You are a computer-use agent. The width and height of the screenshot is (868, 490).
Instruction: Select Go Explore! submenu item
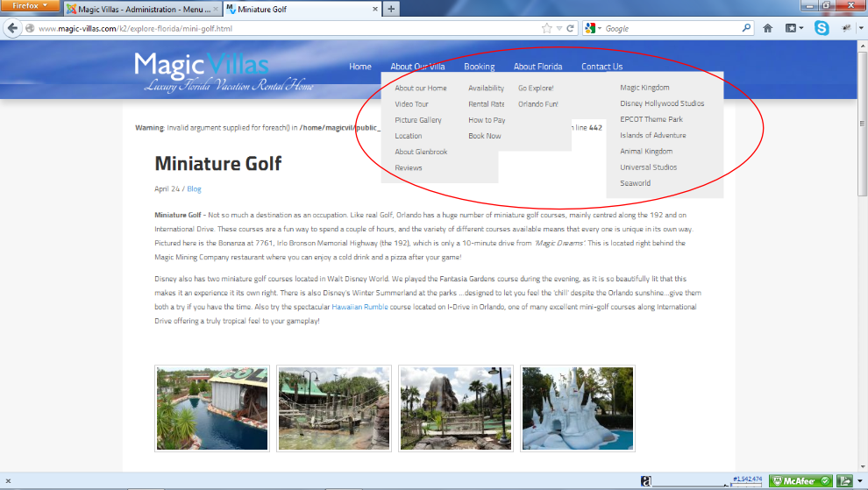coord(536,88)
